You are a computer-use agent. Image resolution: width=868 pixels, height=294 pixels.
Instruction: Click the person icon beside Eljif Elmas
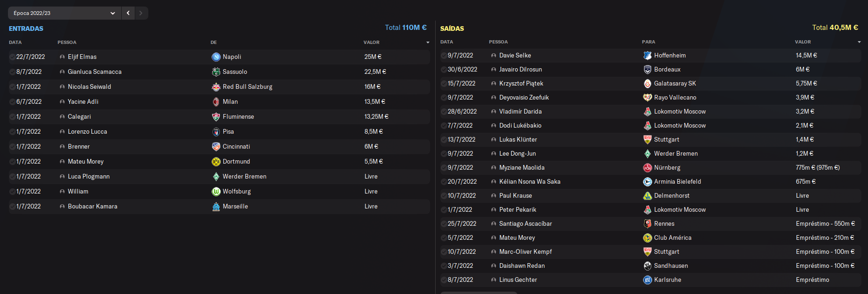[62, 57]
